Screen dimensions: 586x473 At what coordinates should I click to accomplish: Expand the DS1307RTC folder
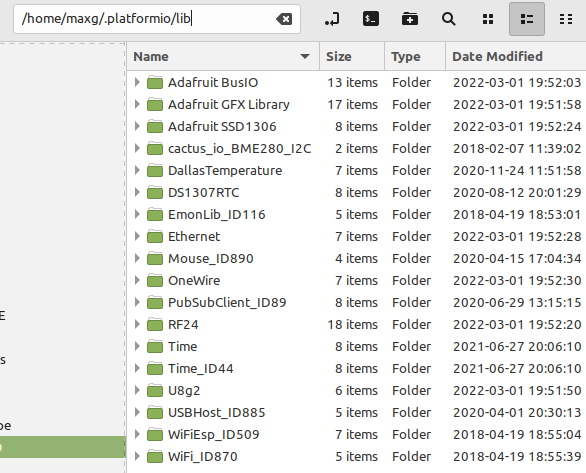tap(137, 192)
